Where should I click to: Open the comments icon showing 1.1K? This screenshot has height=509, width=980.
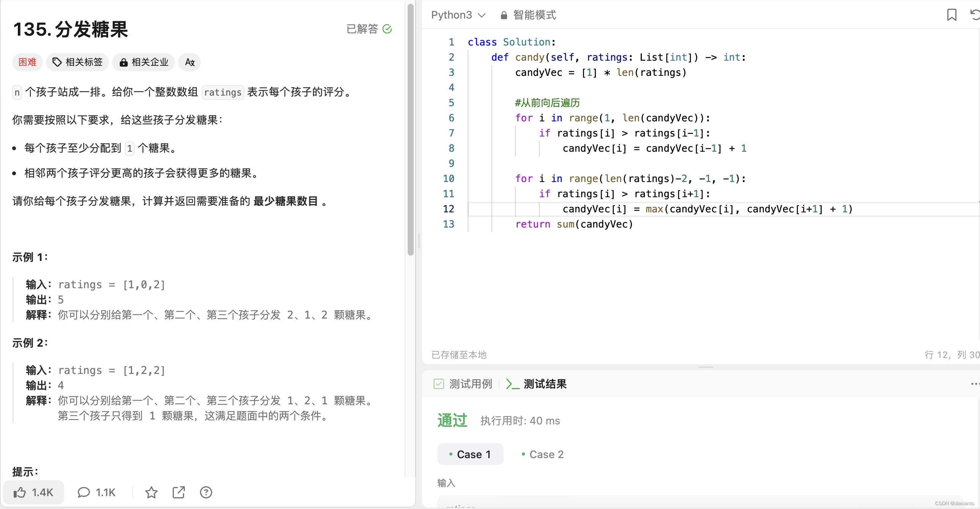[96, 492]
